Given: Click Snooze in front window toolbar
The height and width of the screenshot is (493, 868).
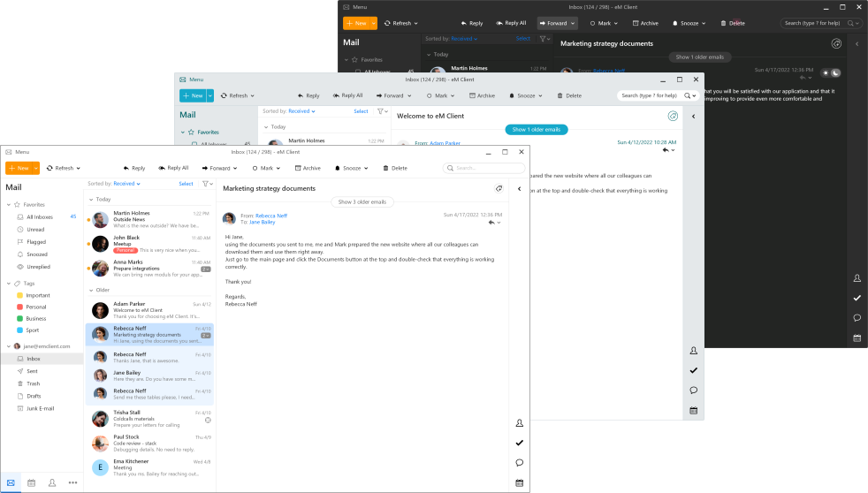Looking at the screenshot, I should pyautogui.click(x=352, y=168).
